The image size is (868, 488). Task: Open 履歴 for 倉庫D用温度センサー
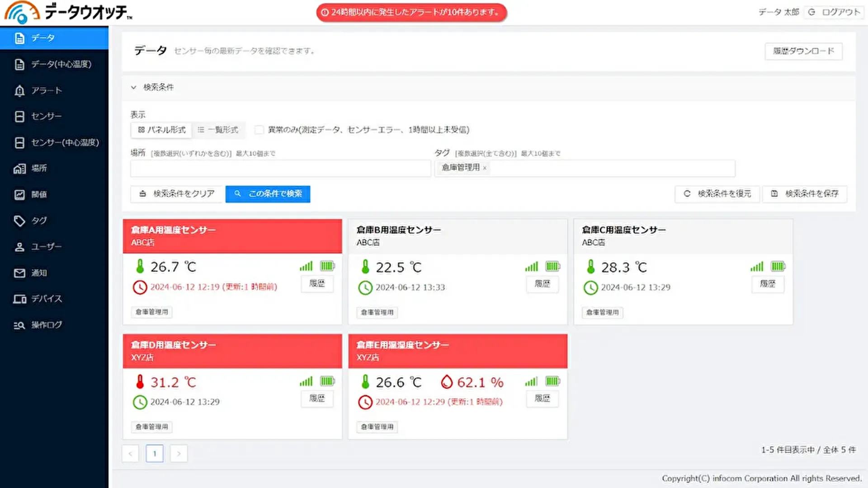point(317,399)
